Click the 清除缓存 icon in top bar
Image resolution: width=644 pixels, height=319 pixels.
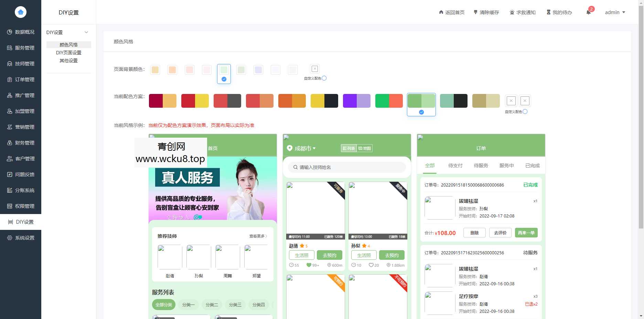pos(476,12)
